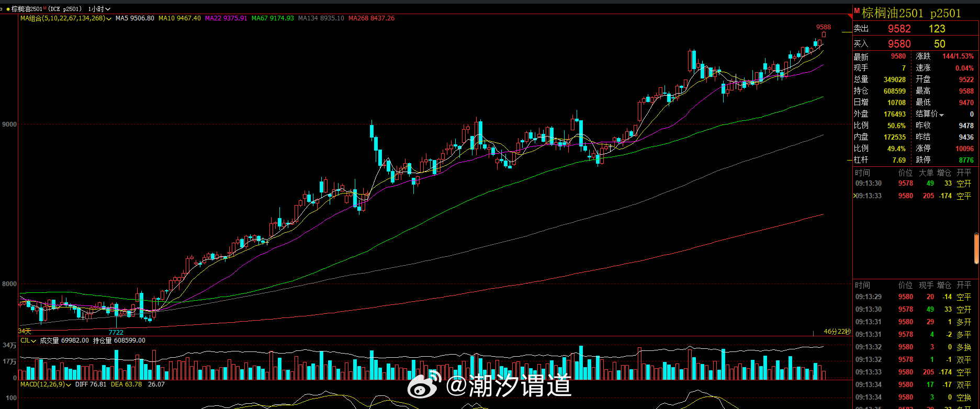Click the yellow dot before chart title
Viewport: 980px width, 409px height.
coord(8,9)
